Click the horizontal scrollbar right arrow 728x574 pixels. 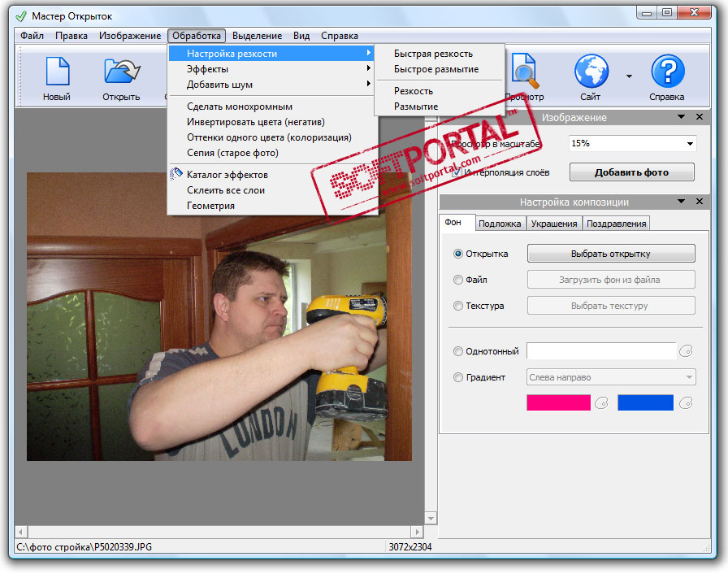[417, 531]
